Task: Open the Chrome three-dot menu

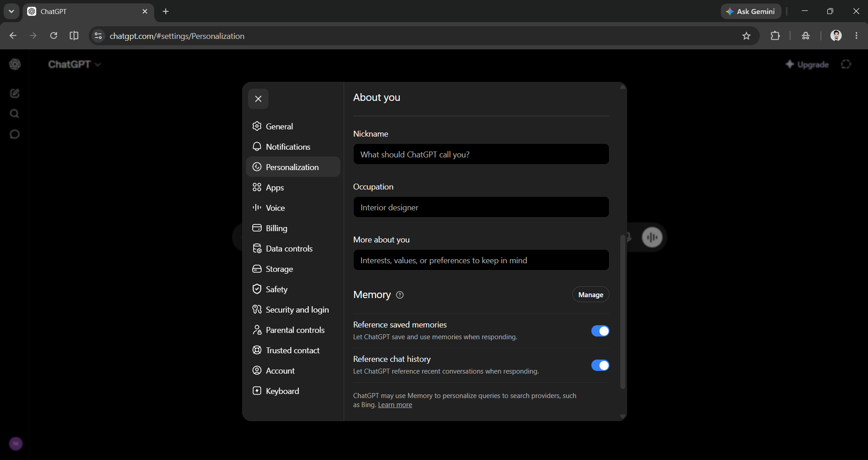Action: 856,36
